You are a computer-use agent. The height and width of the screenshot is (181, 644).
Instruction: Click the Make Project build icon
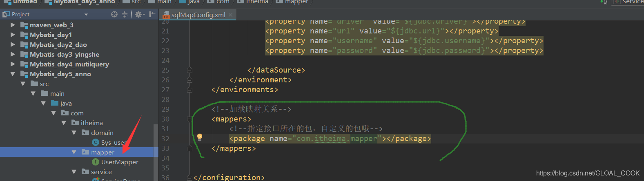click(604, 2)
